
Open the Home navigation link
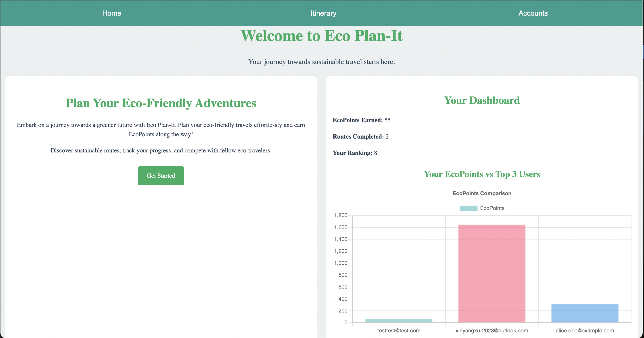point(112,13)
